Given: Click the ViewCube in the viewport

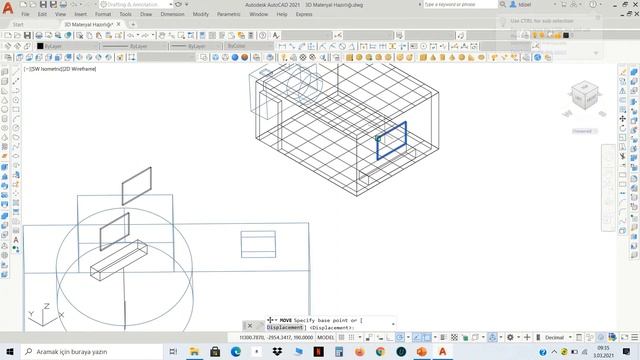Looking at the screenshot, I should [x=584, y=95].
